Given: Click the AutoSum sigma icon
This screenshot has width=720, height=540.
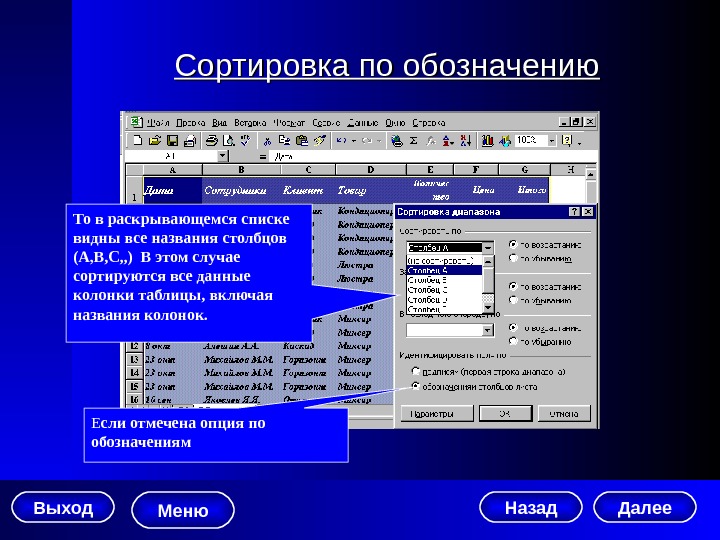Looking at the screenshot, I should pyautogui.click(x=413, y=141).
